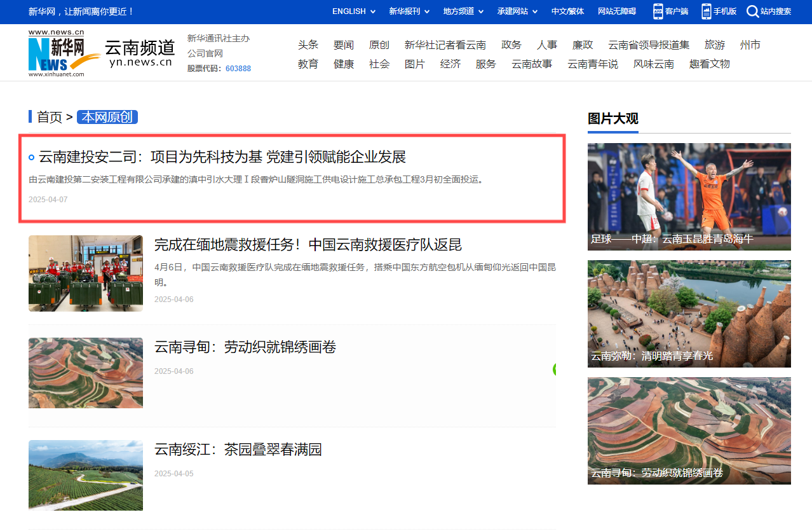The image size is (812, 531).
Task: Open 云南弥勒：清明踏青享春光 photo
Action: click(689, 314)
